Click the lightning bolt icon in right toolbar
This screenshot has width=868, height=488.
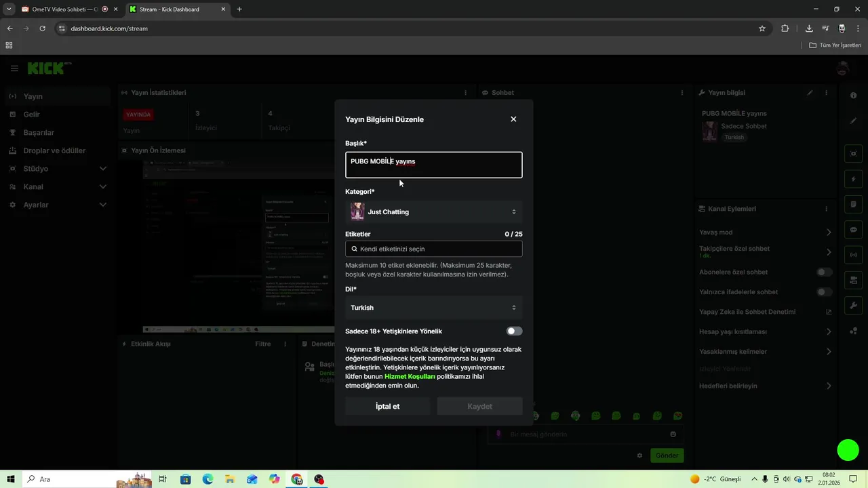[854, 179]
